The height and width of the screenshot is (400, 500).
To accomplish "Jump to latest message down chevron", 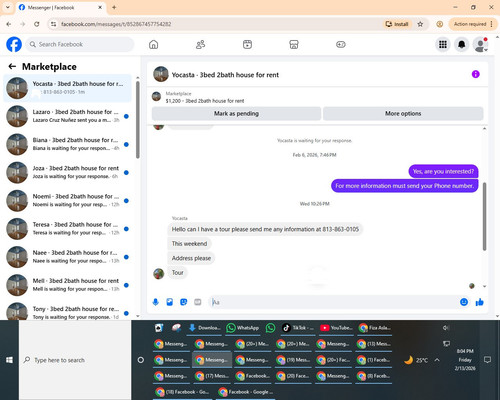I will 484,286.
